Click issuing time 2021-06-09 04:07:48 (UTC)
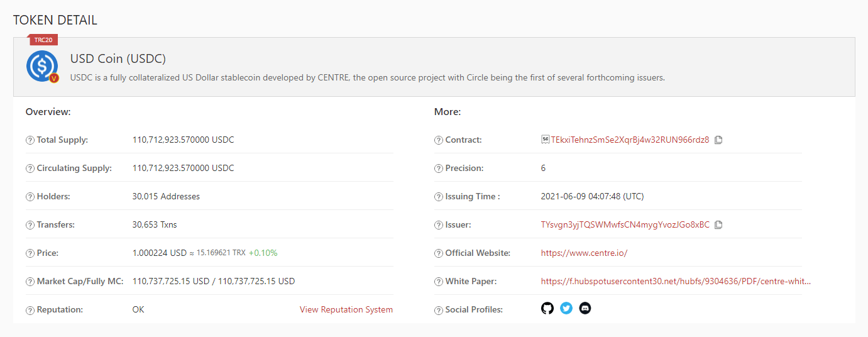This screenshot has width=868, height=337. click(593, 196)
